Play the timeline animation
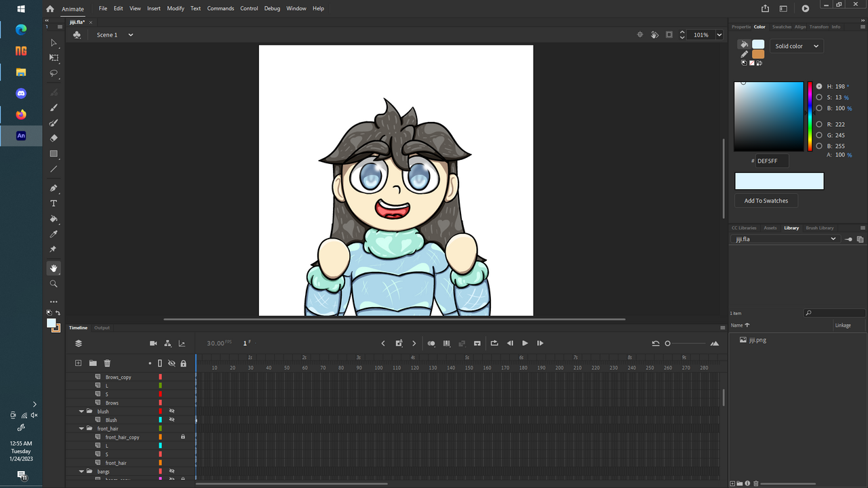 525,344
